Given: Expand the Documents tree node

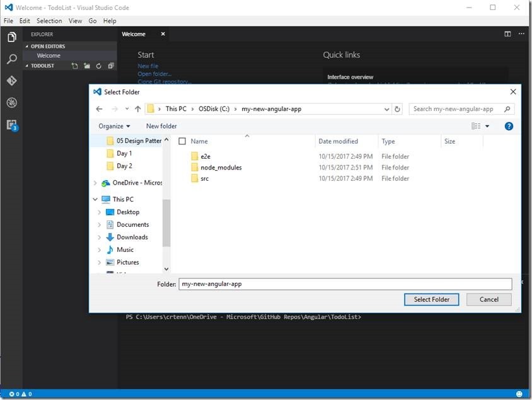Looking at the screenshot, I should (x=99, y=225).
